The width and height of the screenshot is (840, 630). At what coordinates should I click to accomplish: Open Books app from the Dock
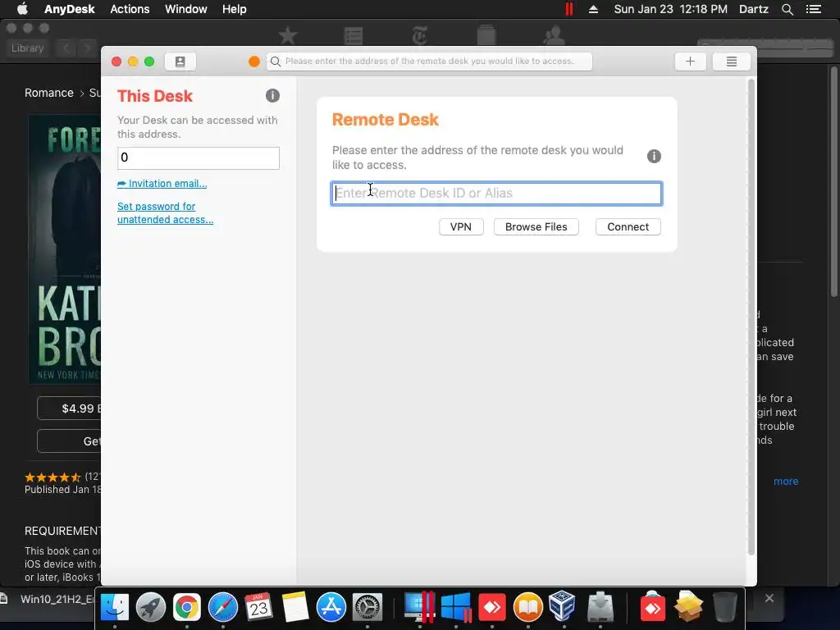528,607
